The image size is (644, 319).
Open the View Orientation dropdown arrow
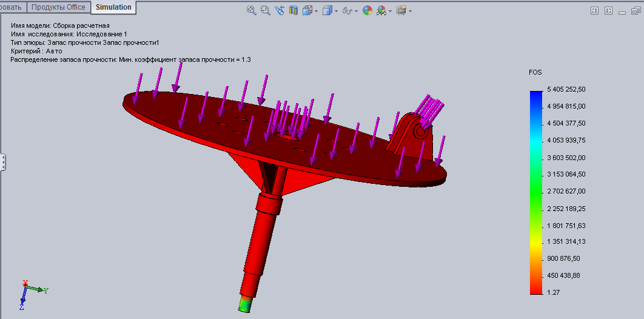[x=315, y=11]
